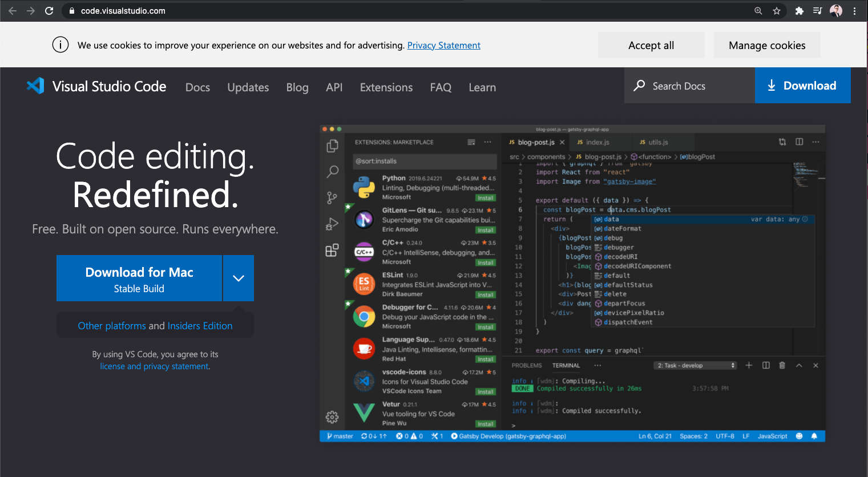Click the split editor icon in screenshot

800,142
